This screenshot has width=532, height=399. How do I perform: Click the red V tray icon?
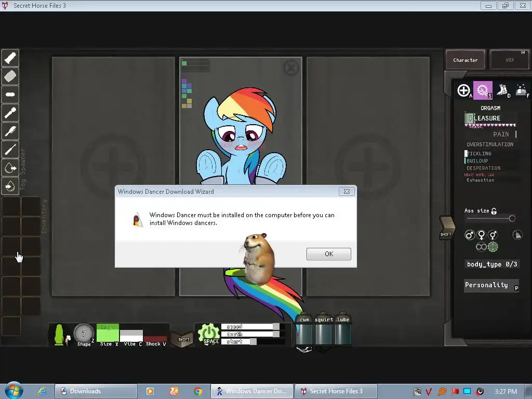[429, 392]
